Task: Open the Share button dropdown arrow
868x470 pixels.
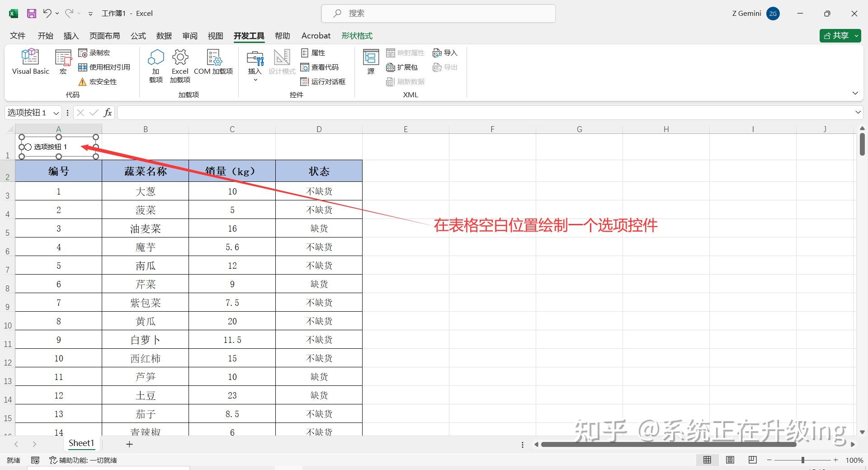Action: tap(857, 36)
